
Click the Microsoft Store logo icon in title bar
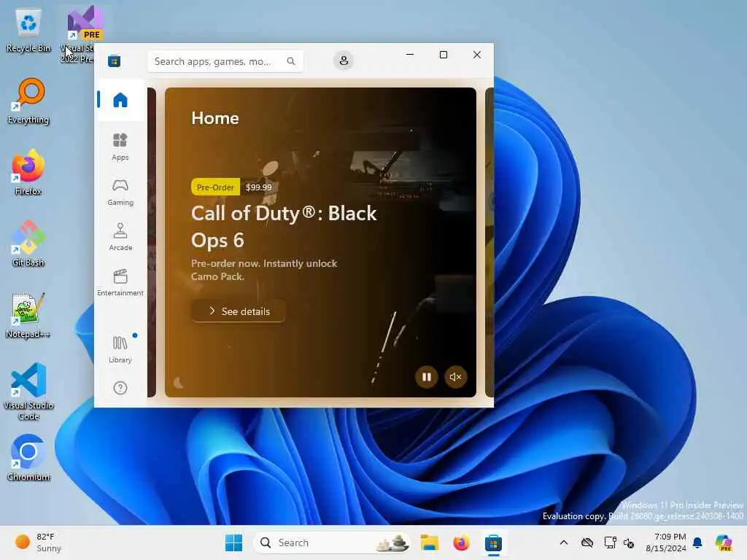(114, 61)
